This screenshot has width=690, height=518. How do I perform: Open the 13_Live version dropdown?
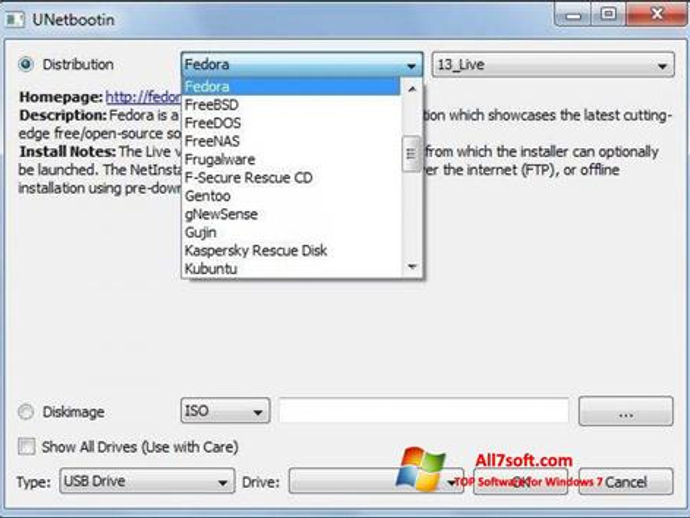(553, 65)
